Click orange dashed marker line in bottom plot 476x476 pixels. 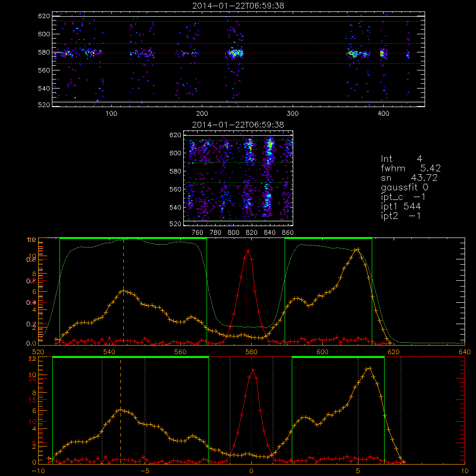pyautogui.click(x=120, y=410)
